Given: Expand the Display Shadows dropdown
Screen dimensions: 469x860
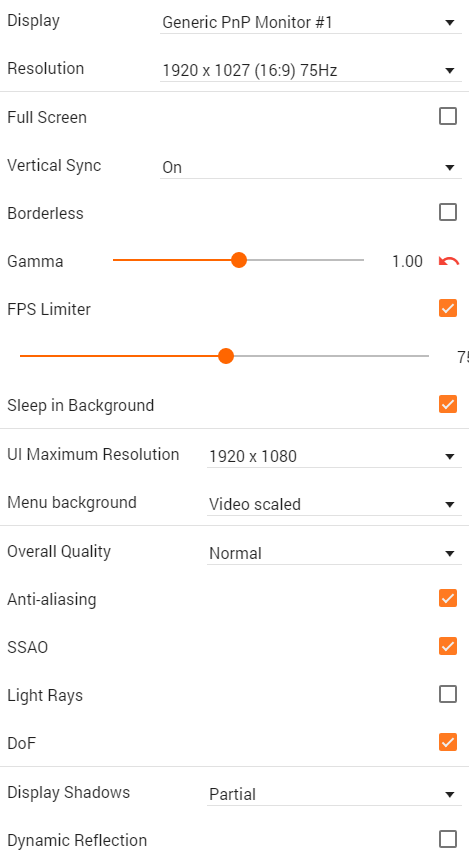Looking at the screenshot, I should click(x=334, y=794).
